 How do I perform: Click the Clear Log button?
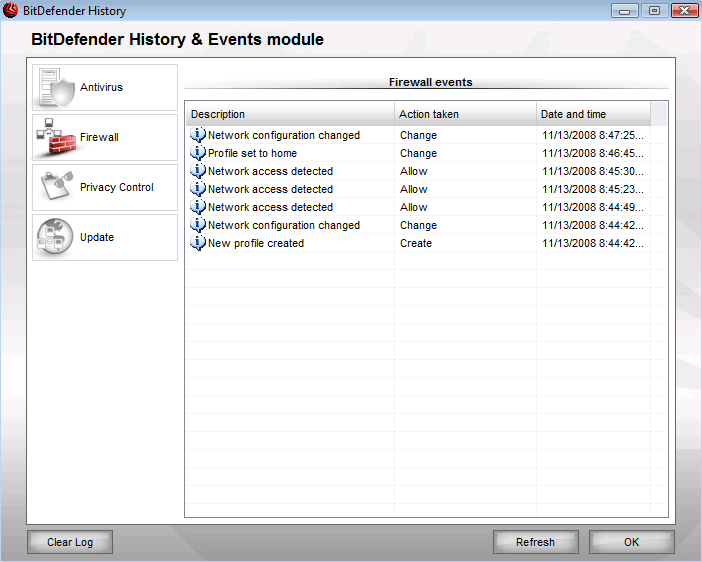click(x=70, y=542)
